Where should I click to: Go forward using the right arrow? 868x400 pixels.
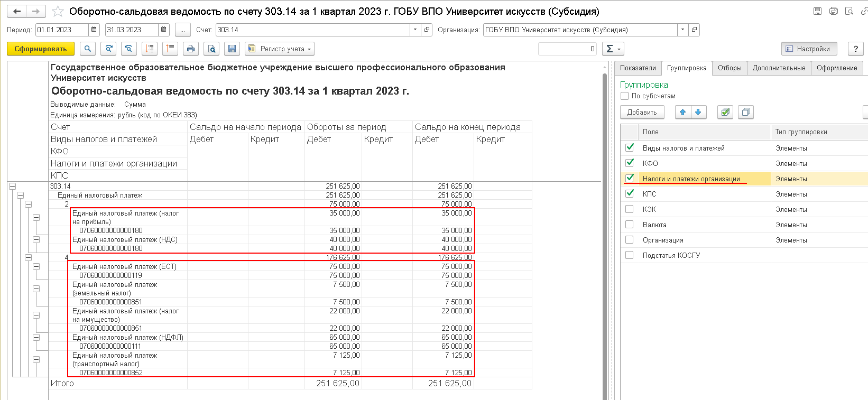tap(36, 11)
